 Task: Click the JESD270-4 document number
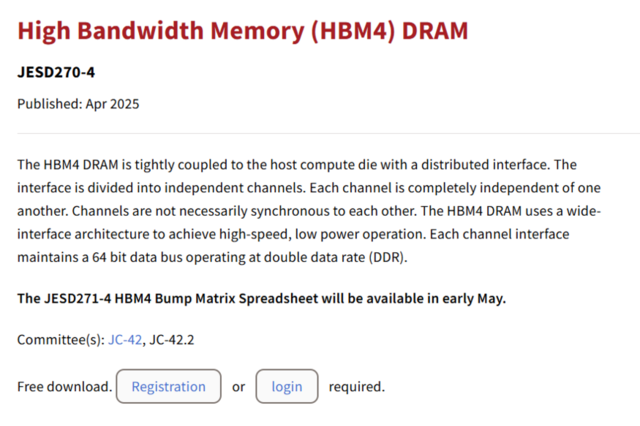click(x=56, y=72)
